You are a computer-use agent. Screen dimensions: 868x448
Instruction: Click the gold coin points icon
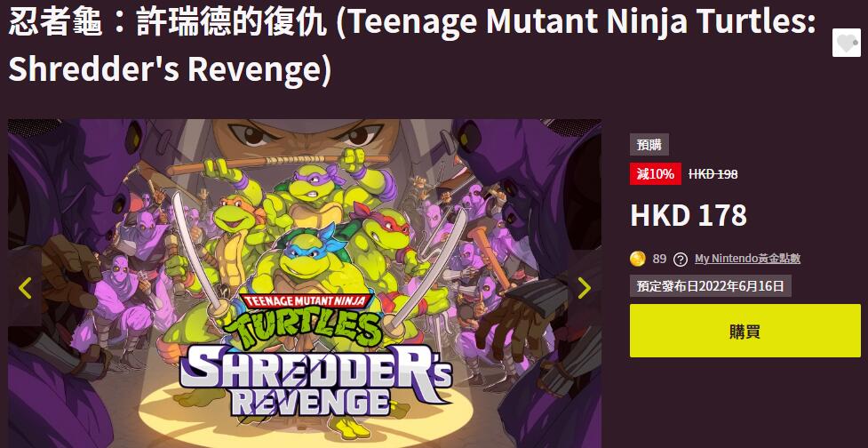638,259
